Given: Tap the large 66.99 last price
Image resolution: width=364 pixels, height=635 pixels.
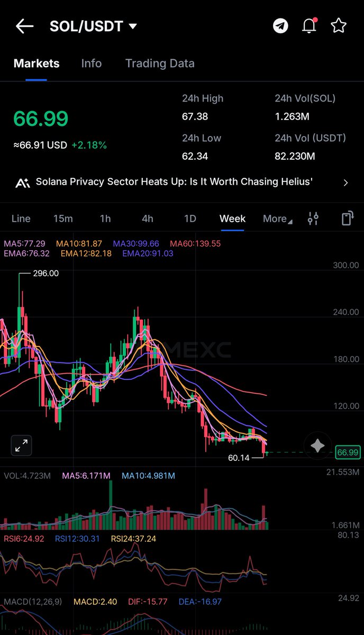Looking at the screenshot, I should 41,118.
